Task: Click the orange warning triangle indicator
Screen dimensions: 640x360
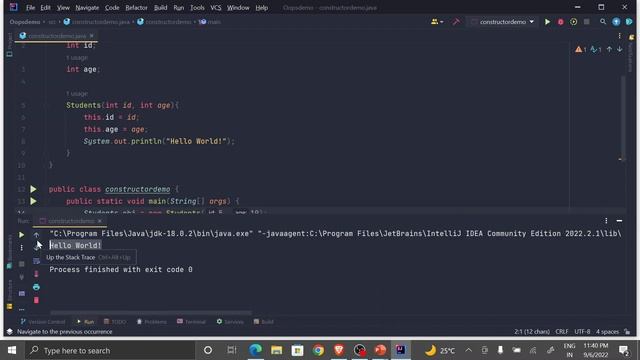Action: (580, 49)
